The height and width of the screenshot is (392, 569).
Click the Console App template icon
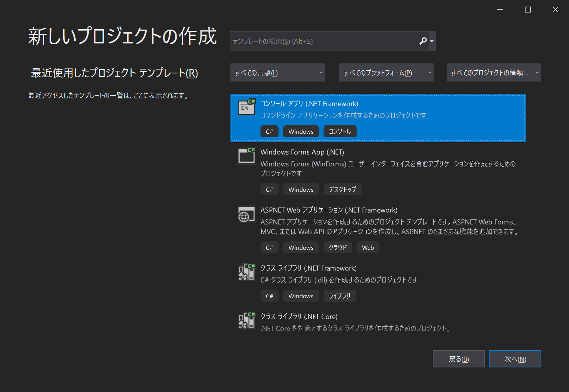pyautogui.click(x=246, y=108)
